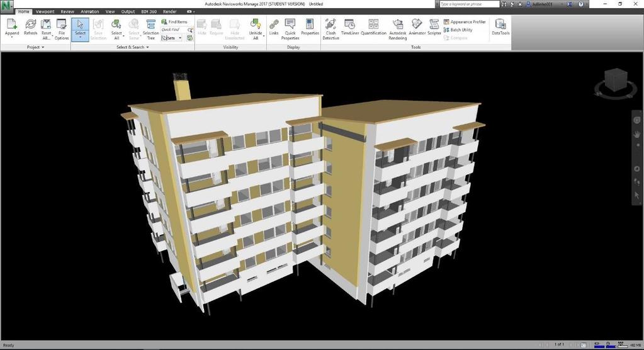Click the '1 of 1' sheet indicator

(x=559, y=345)
